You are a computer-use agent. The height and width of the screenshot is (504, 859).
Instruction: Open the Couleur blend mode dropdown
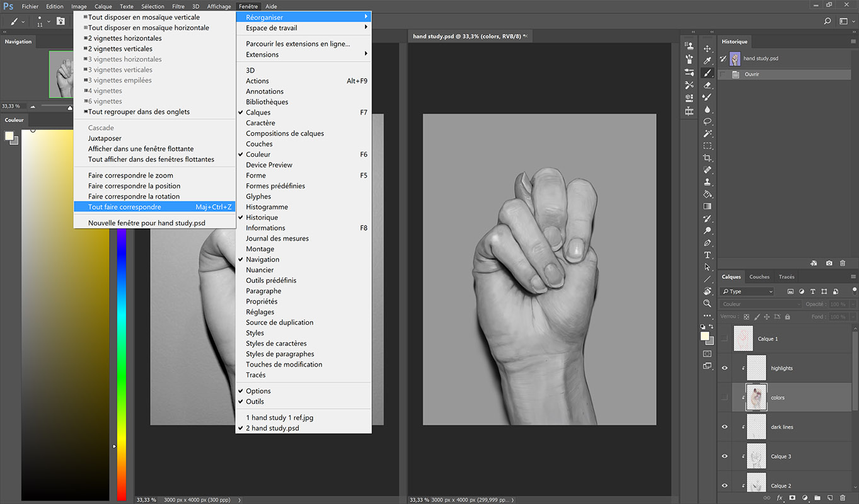pyautogui.click(x=761, y=304)
